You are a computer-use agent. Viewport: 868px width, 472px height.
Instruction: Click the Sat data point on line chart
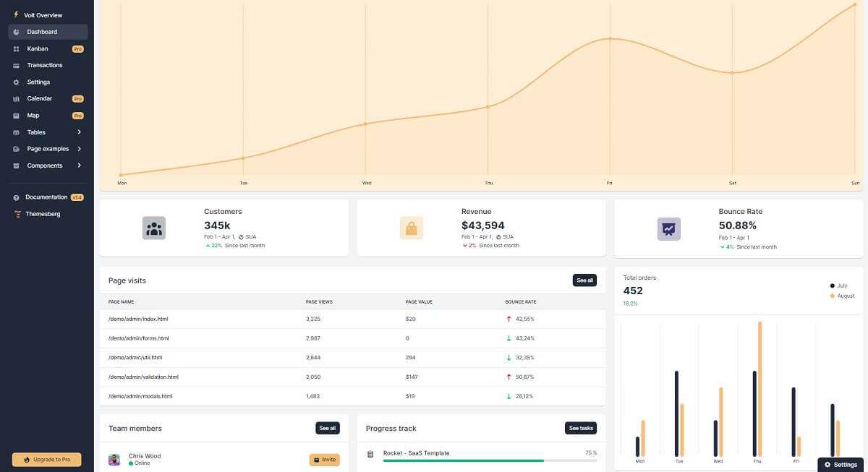coord(732,72)
